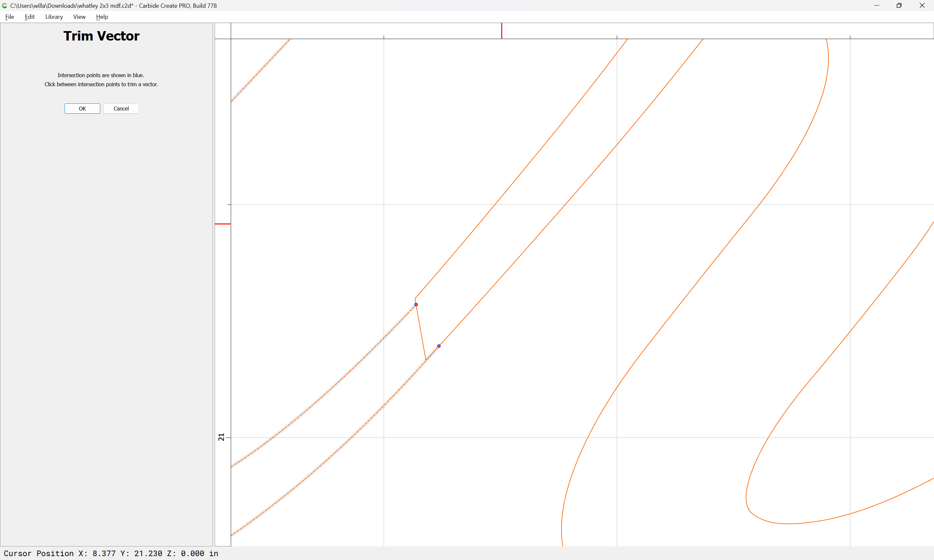
Task: Close the Carbide Create window
Action: point(922,6)
